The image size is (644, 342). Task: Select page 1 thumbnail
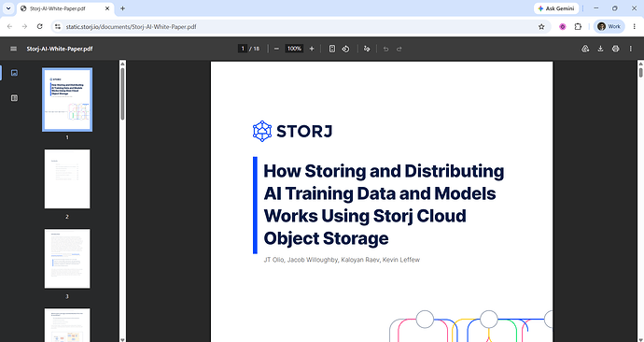[x=67, y=100]
